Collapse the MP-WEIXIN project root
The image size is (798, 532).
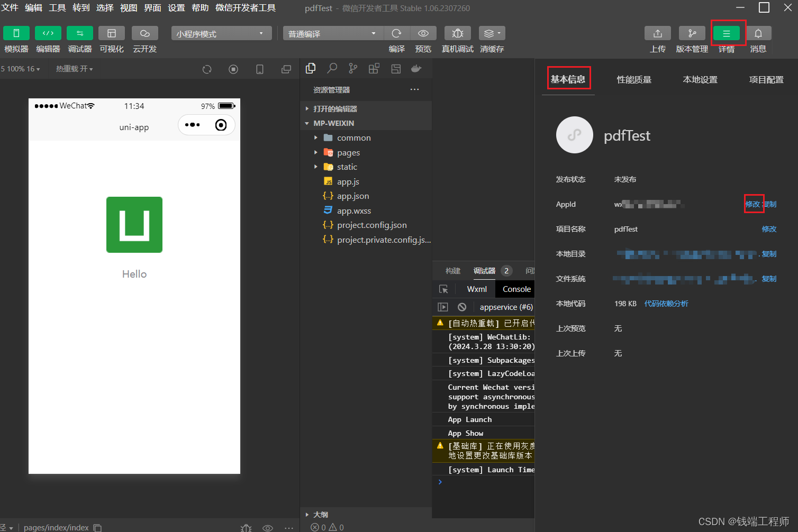(366, 123)
